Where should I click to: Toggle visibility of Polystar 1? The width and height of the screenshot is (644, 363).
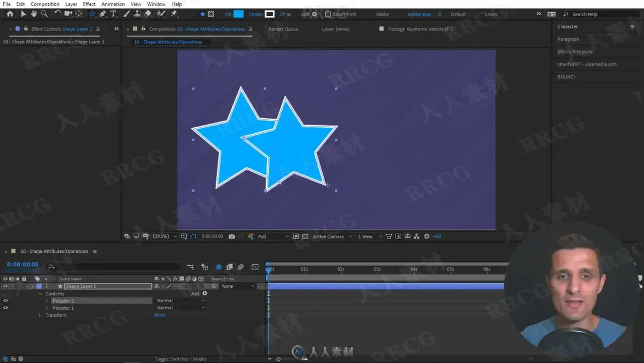[5, 308]
